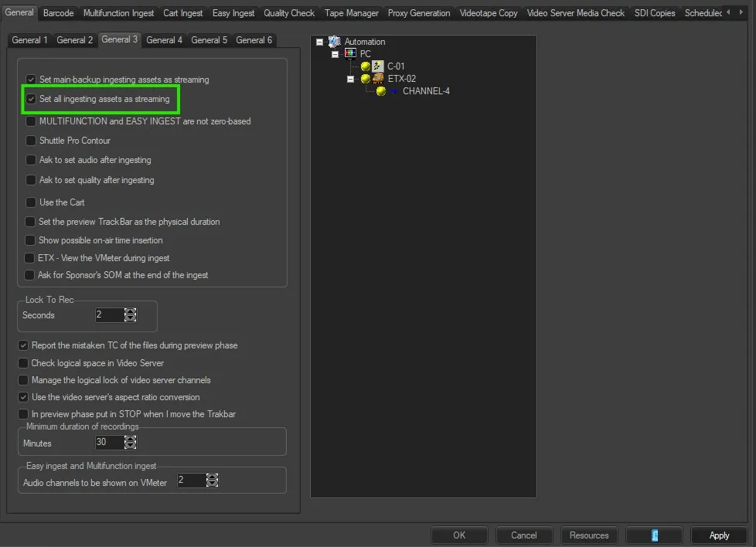Click the yellow status ball beside CHANNEL-4
756x547 pixels.
(381, 91)
